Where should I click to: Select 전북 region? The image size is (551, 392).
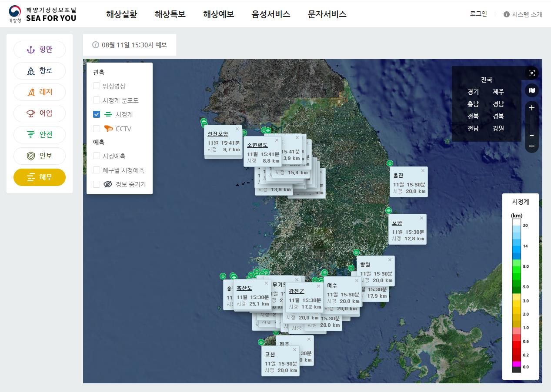coord(473,116)
